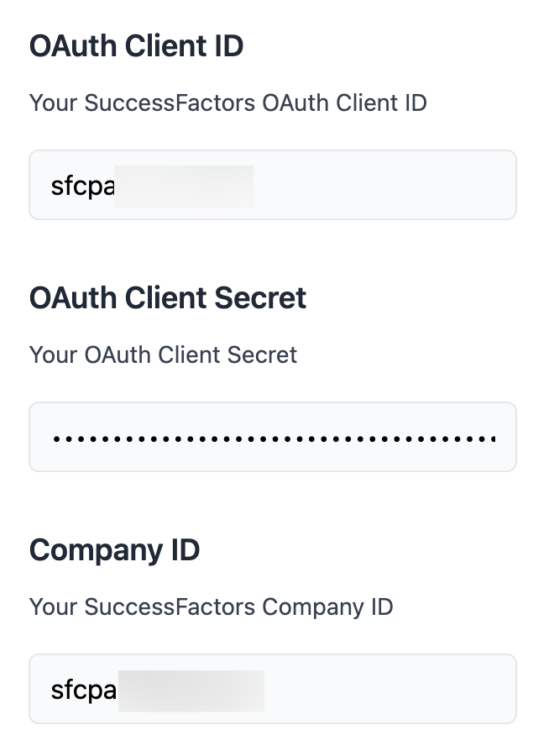Click the "Company ID" heading label
The width and height of the screenshot is (554, 756).
coord(114,550)
